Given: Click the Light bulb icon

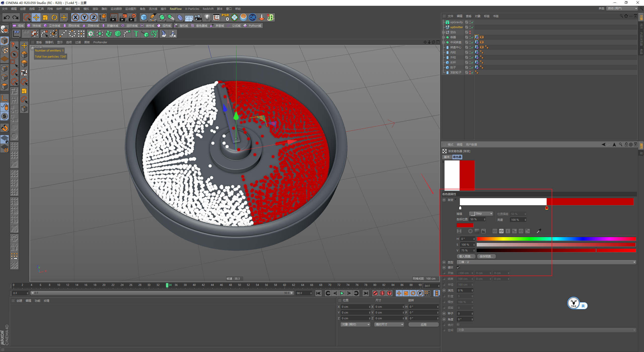Looking at the screenshot, I should pyautogui.click(x=207, y=17).
